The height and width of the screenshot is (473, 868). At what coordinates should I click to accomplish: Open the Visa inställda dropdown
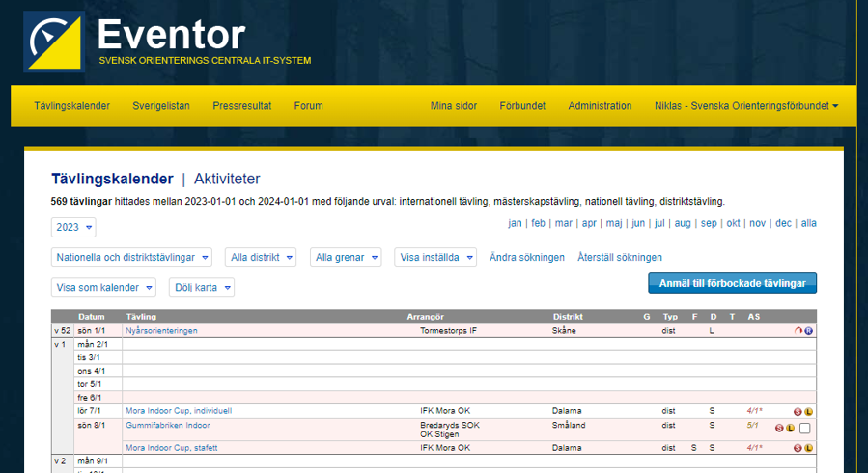tap(435, 257)
